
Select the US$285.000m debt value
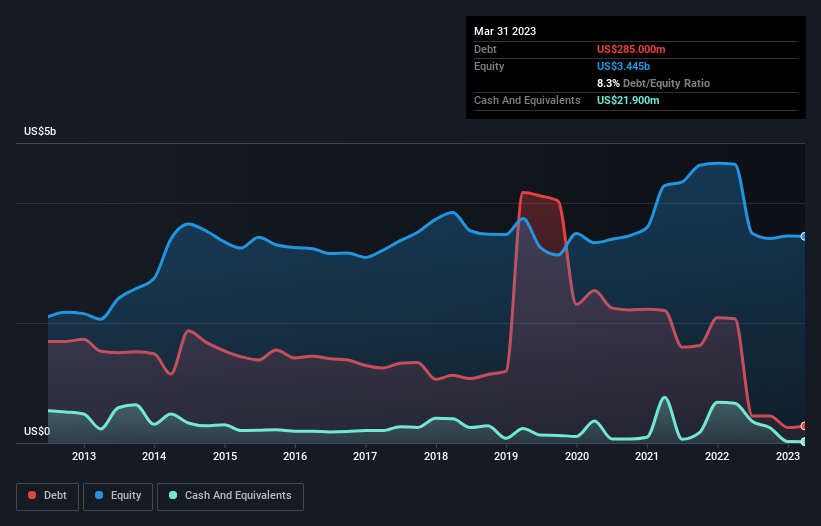[631, 49]
